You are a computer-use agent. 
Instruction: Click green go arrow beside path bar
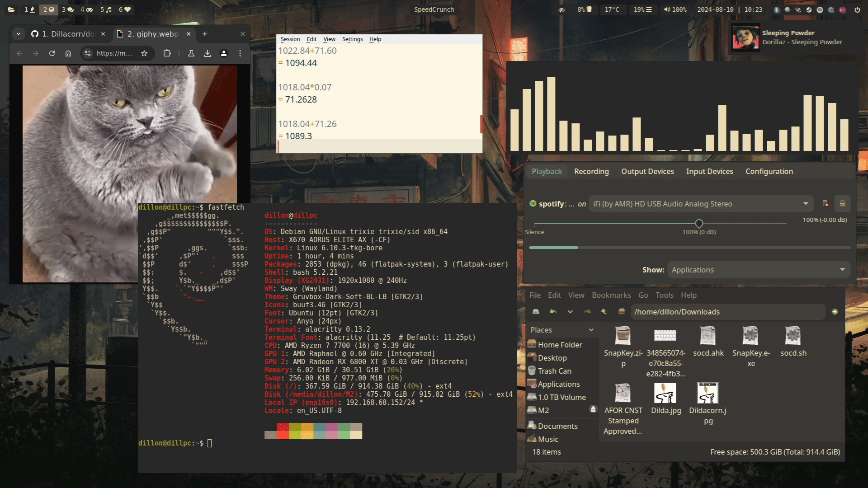pyautogui.click(x=835, y=312)
